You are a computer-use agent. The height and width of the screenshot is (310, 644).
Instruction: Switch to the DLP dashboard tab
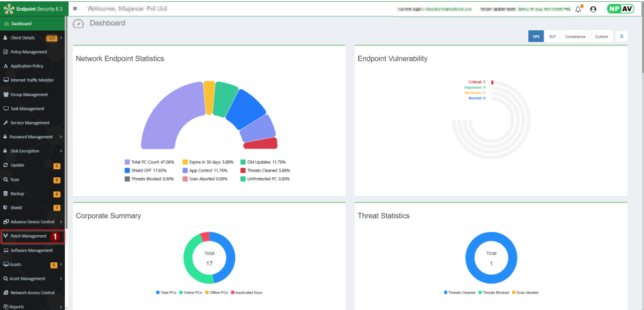coord(552,36)
